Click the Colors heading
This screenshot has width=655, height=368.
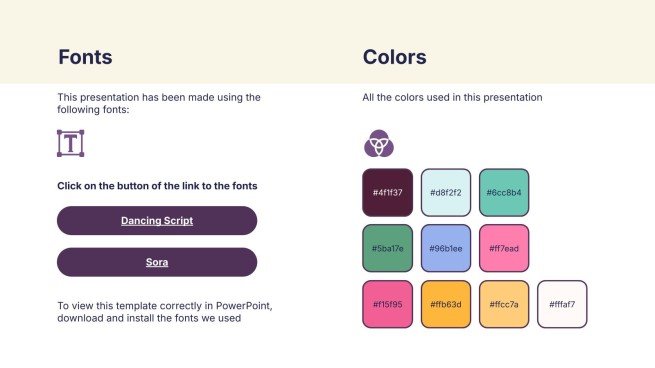click(x=395, y=57)
